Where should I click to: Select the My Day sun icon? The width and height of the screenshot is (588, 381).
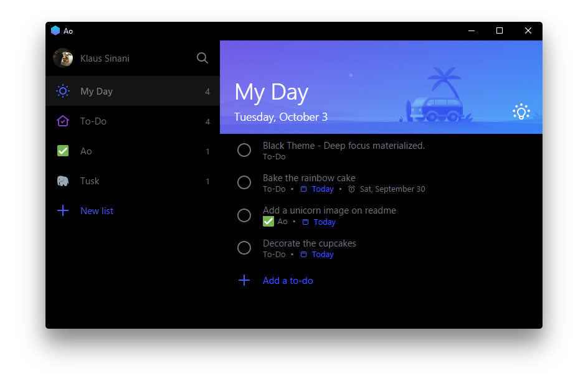point(62,91)
